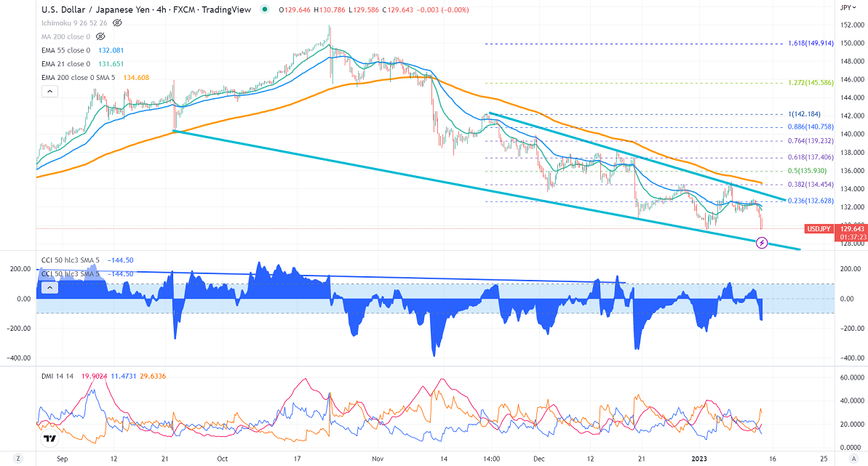Click the TradingView logo in the DMI pane

[x=49, y=439]
